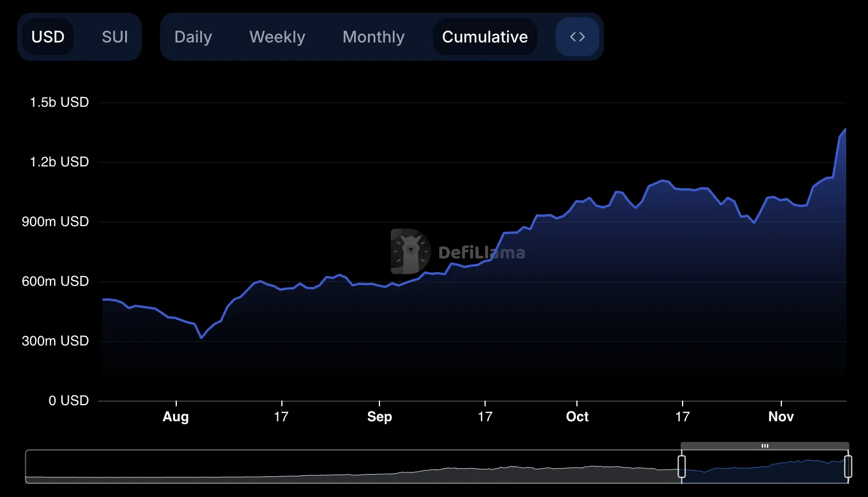Click the 900m USD axis label

pos(55,222)
